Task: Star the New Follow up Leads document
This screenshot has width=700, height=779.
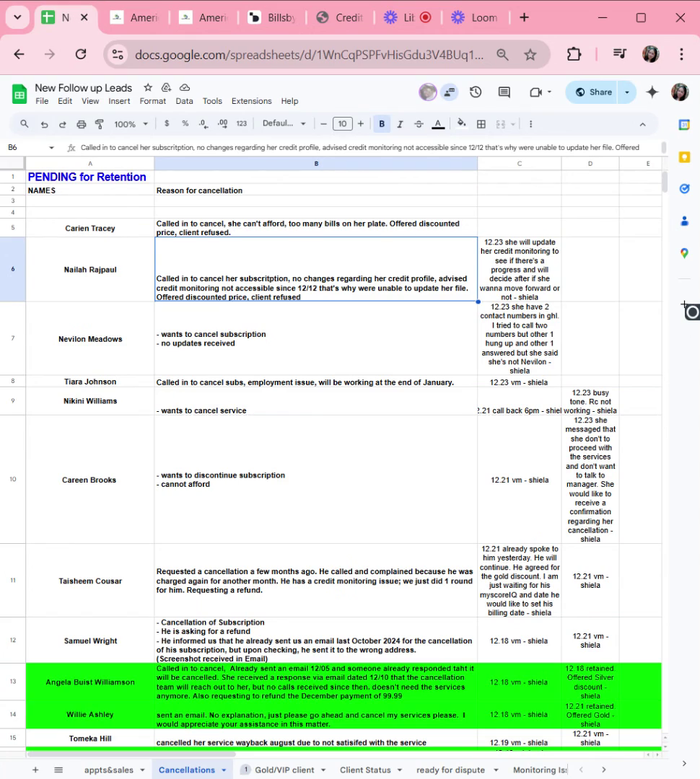Action: (x=148, y=87)
